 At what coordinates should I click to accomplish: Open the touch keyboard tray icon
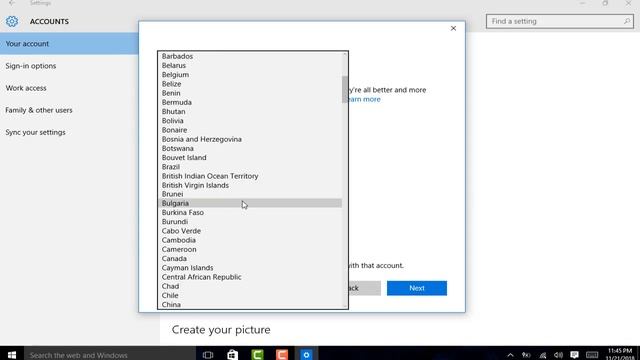pos(592,355)
